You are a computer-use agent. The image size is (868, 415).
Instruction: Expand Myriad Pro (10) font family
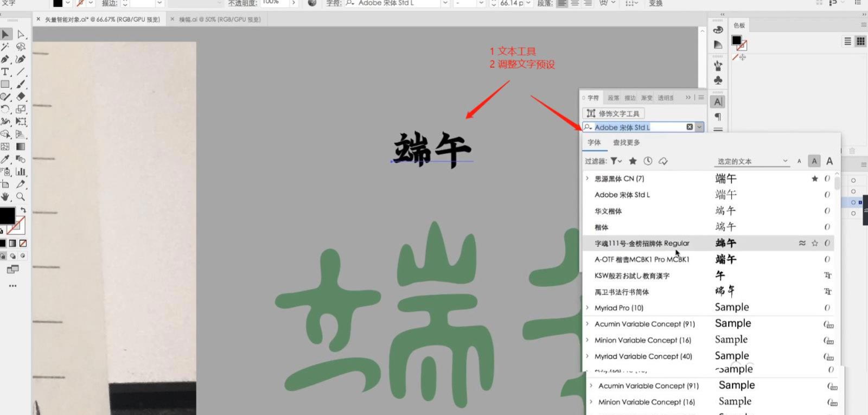[x=587, y=308]
